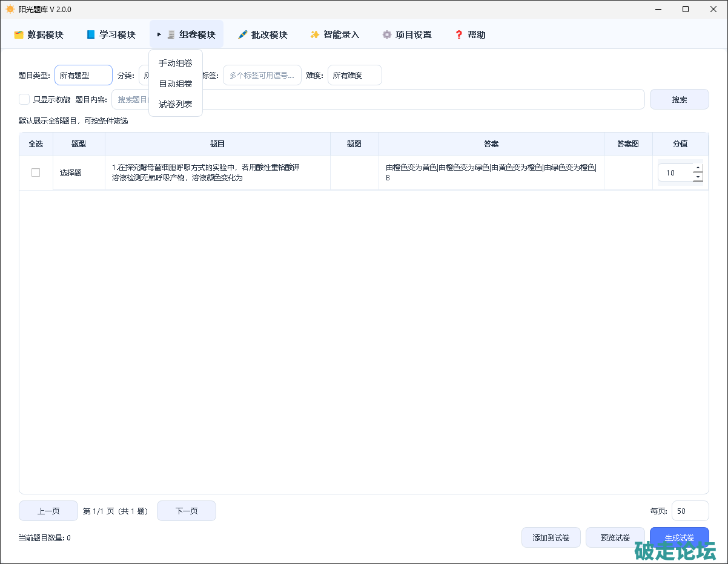Expand the 所有难度 difficulty dropdown
The image size is (728, 564).
tap(354, 75)
